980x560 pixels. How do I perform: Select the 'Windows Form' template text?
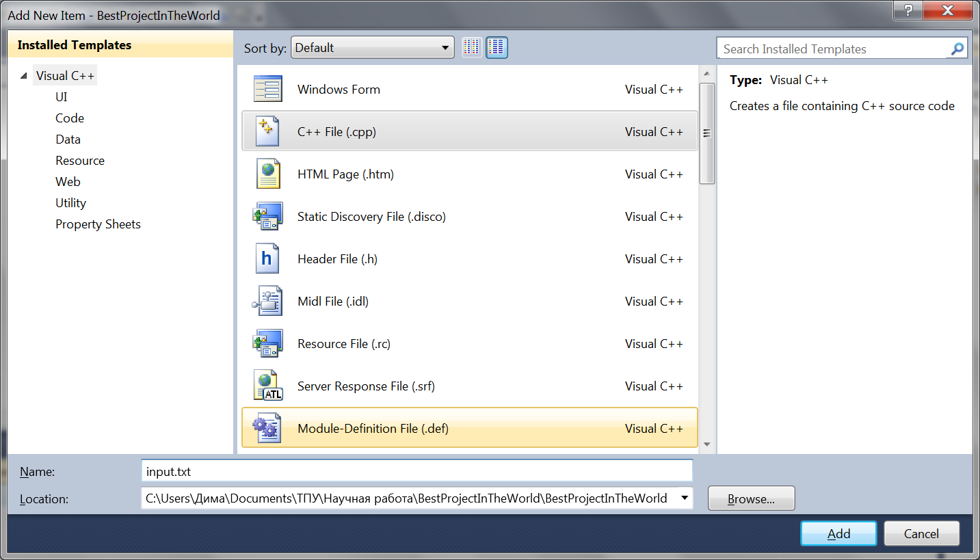(339, 90)
